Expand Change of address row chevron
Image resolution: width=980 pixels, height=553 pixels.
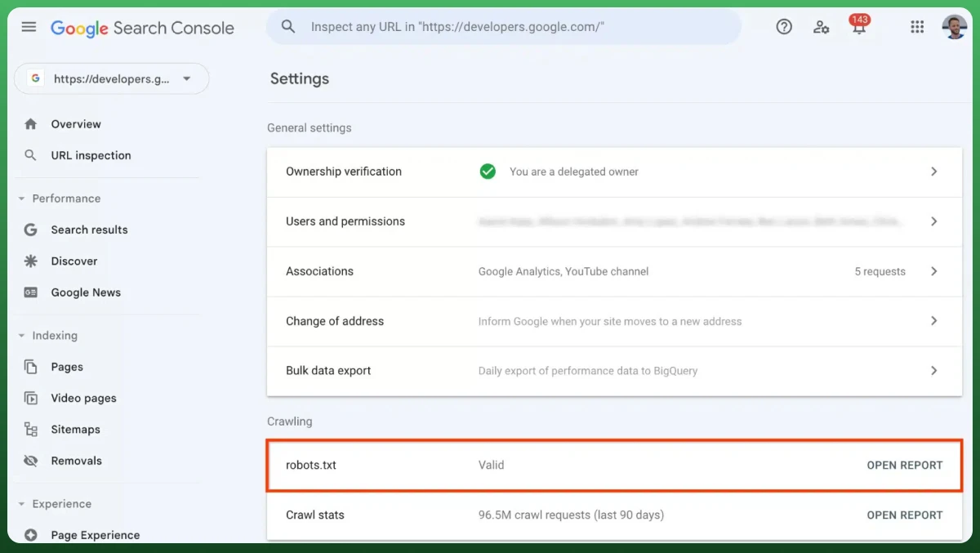(x=934, y=321)
